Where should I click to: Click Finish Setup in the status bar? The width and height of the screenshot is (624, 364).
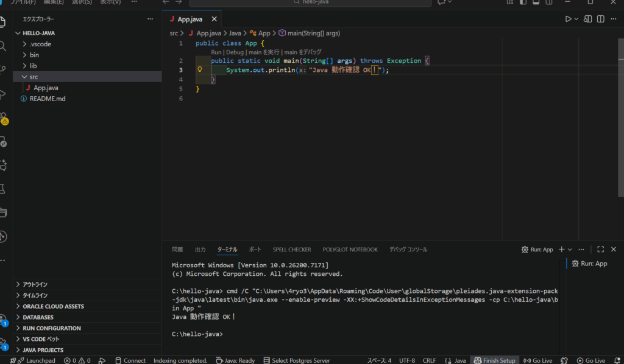(x=495, y=360)
